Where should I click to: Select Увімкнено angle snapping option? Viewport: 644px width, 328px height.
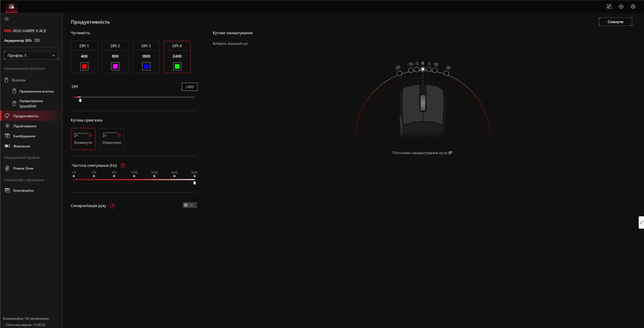[112, 139]
